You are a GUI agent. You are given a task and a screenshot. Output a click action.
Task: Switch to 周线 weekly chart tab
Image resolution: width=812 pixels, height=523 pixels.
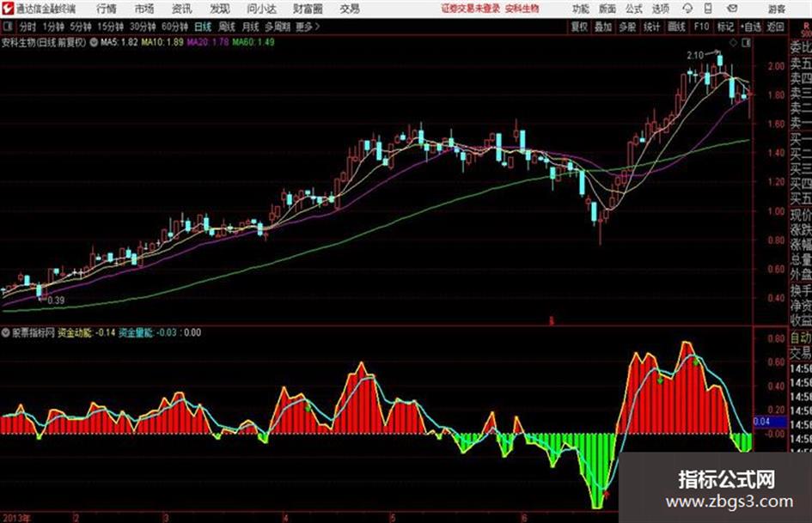pyautogui.click(x=227, y=27)
